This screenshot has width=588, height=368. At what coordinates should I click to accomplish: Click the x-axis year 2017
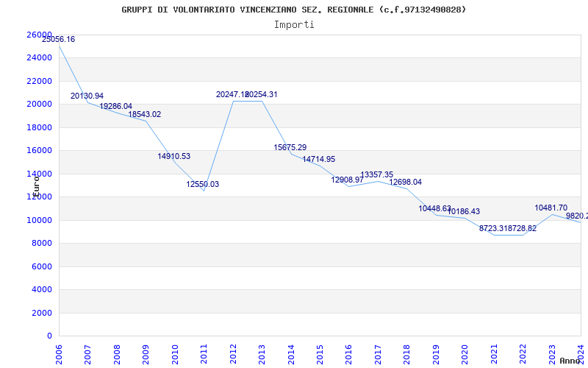tap(378, 355)
